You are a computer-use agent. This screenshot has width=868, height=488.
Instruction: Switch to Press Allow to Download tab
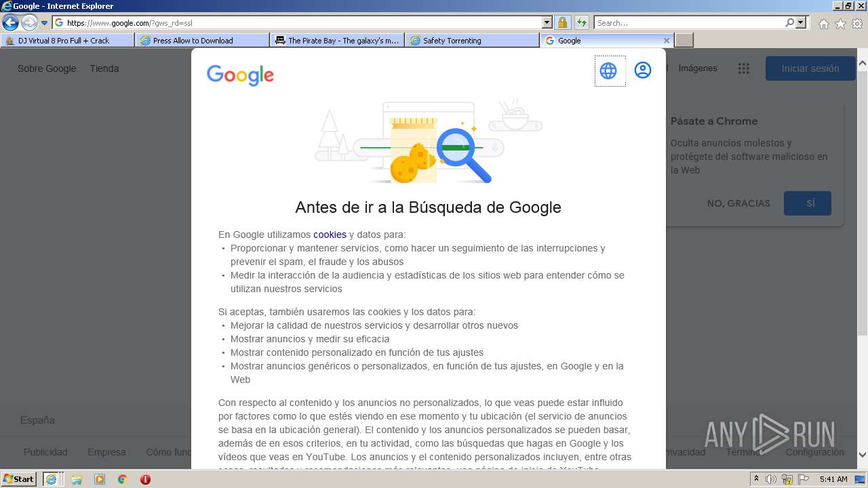point(202,41)
